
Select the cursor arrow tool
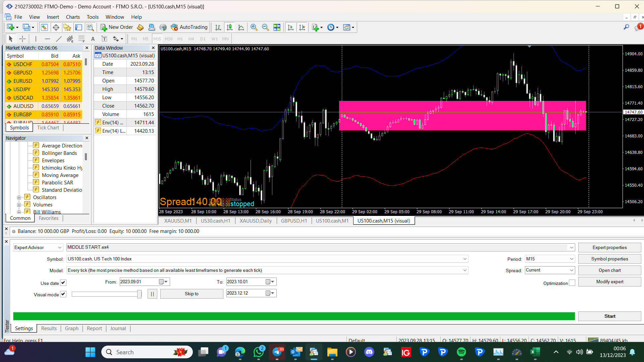(10, 39)
